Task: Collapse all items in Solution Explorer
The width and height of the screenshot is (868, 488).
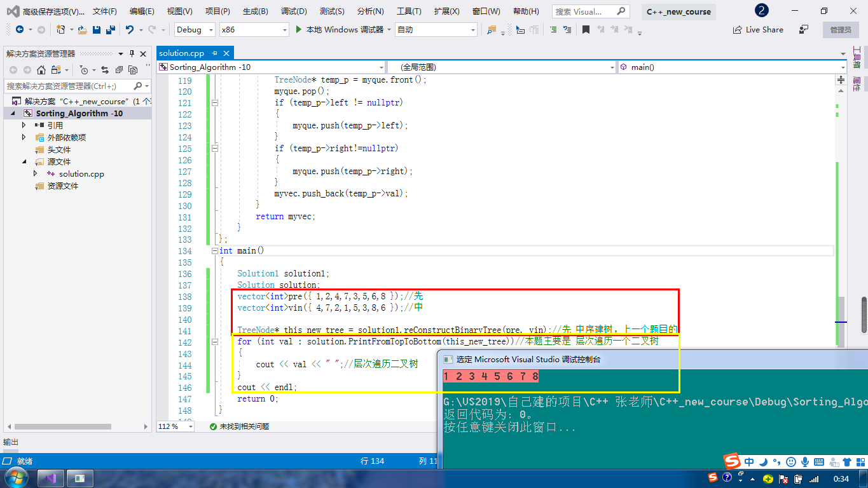Action: point(119,70)
